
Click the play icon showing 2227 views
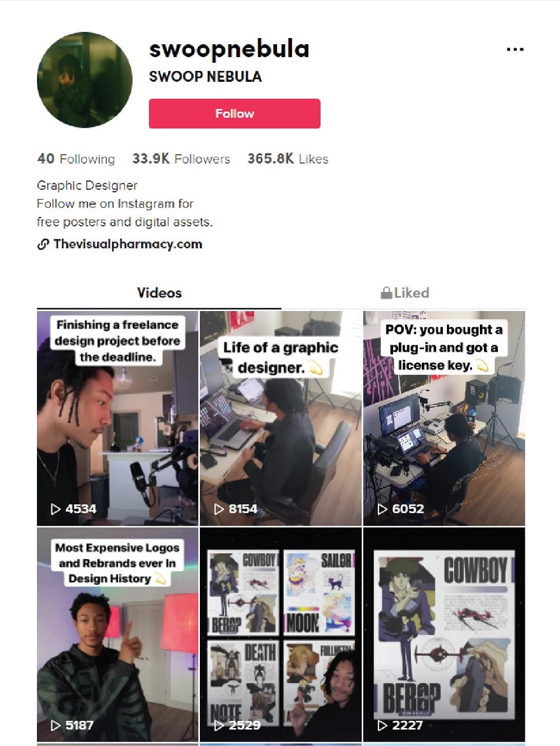[x=382, y=725]
